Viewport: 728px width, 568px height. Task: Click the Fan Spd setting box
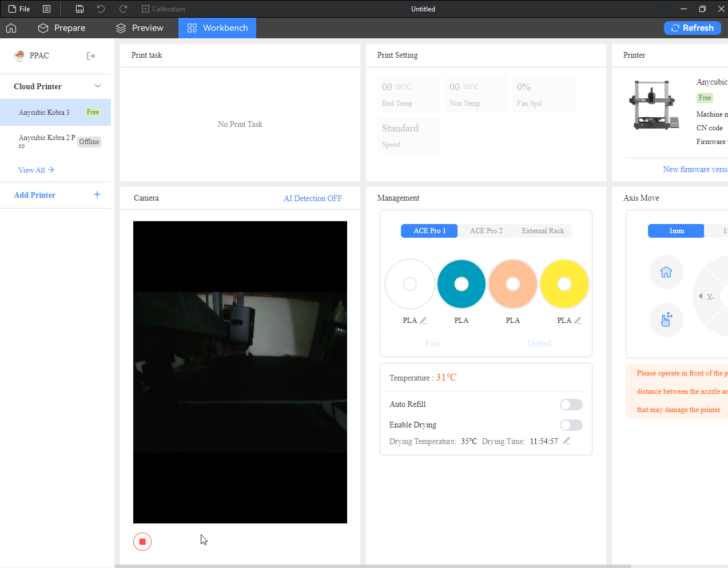point(543,94)
